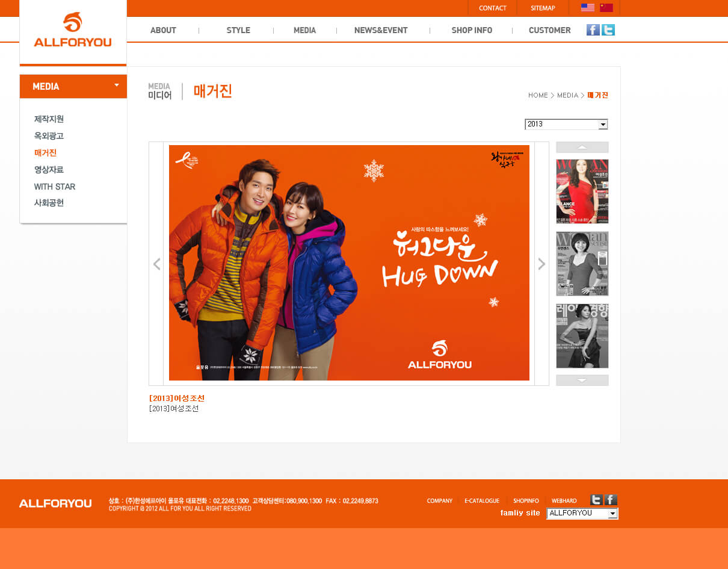Click the Facebook icon in top navigation
Image resolution: width=728 pixels, height=569 pixels.
tap(593, 30)
